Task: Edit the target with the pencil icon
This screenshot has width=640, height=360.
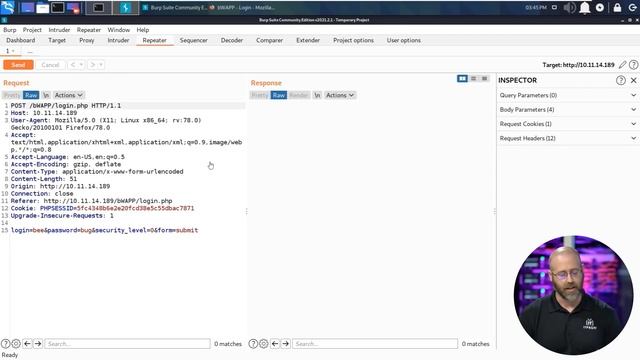Action: 622,64
